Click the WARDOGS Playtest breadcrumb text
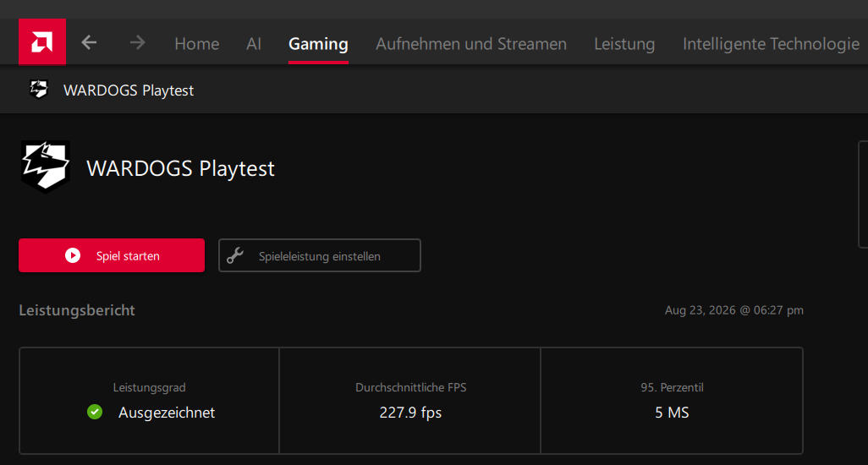This screenshot has height=465, width=868. (129, 90)
